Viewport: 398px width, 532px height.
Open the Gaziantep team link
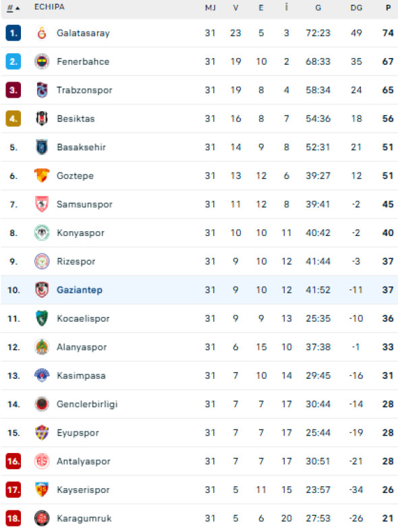tap(80, 290)
